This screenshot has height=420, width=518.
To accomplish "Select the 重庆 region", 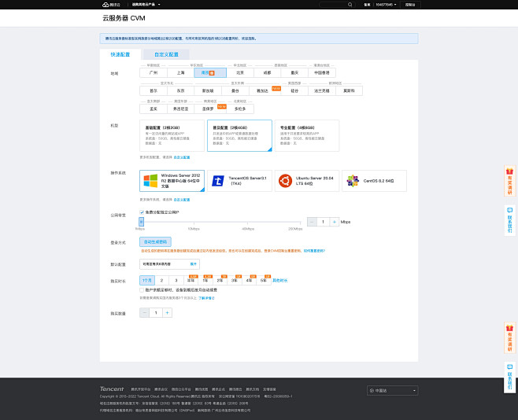I will [294, 72].
